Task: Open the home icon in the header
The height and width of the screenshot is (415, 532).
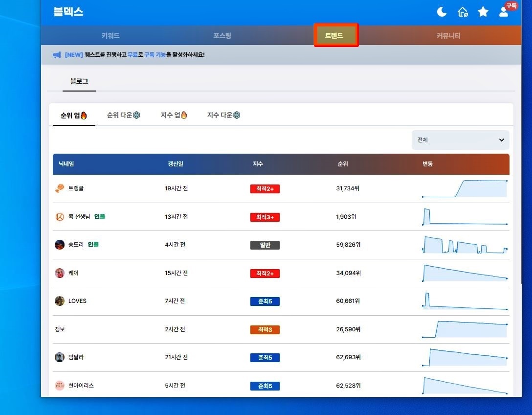Action: 463,12
